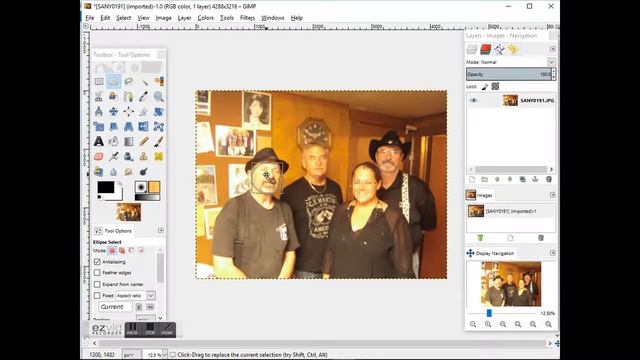
Task: Select the Eraser tool
Action: (x=99, y=156)
